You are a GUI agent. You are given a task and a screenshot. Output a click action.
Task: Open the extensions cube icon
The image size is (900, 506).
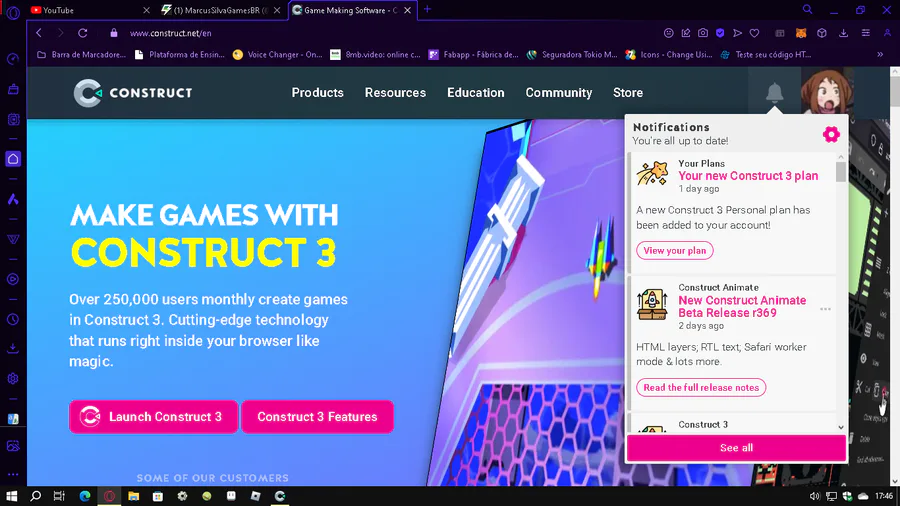coord(822,33)
